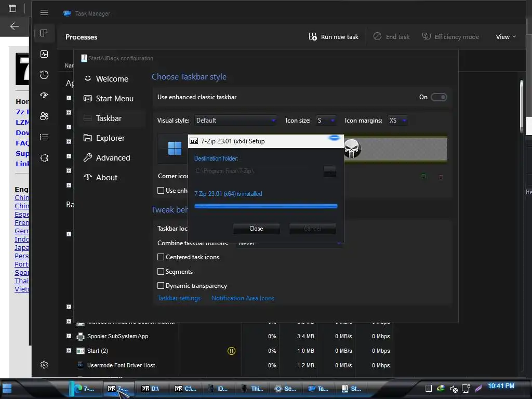Image resolution: width=532 pixels, height=399 pixels.
Task: Toggle Use enhanced classic taskbar switch
Action: pos(438,97)
